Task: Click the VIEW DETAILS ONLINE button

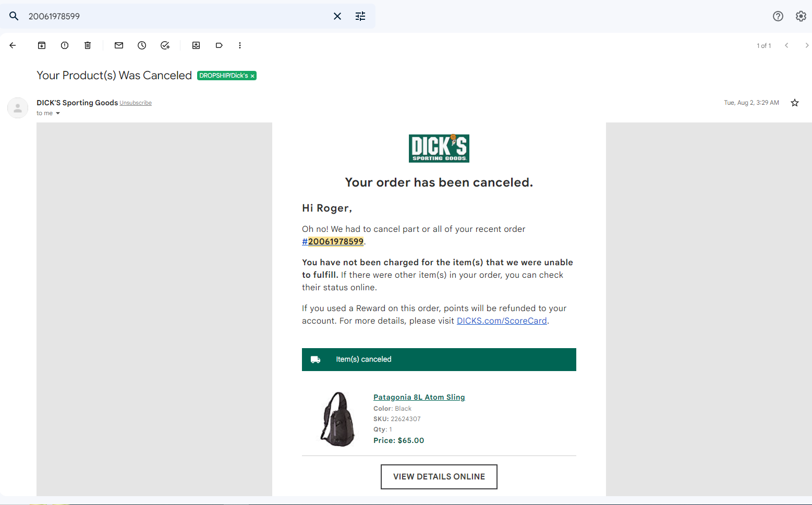Action: point(439,477)
